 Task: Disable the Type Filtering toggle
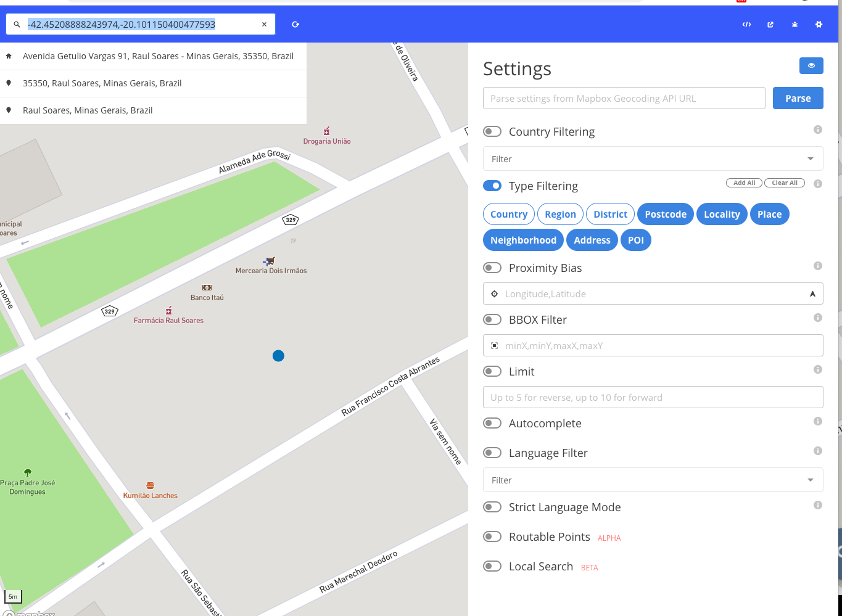(x=492, y=185)
